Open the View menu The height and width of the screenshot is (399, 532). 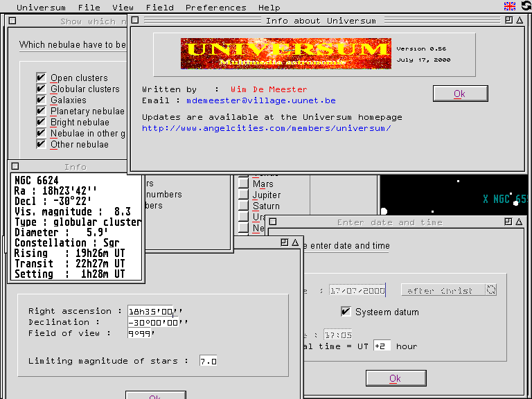(x=123, y=8)
